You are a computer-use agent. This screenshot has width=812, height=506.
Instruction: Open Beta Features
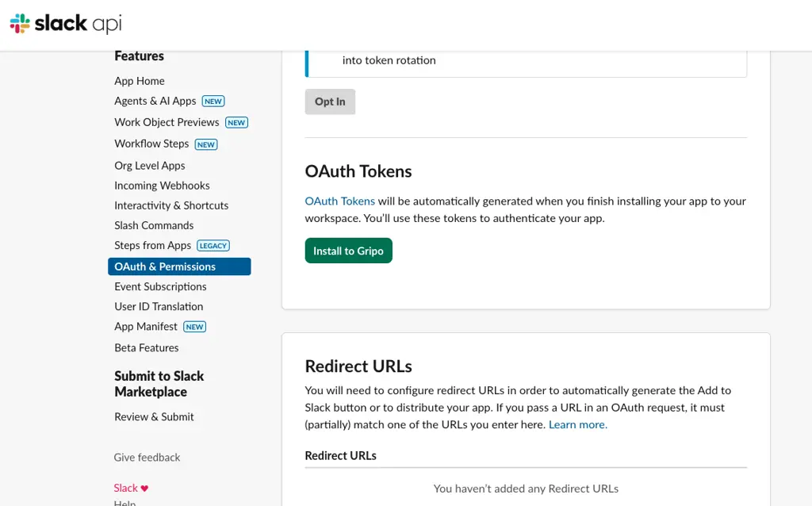(147, 347)
